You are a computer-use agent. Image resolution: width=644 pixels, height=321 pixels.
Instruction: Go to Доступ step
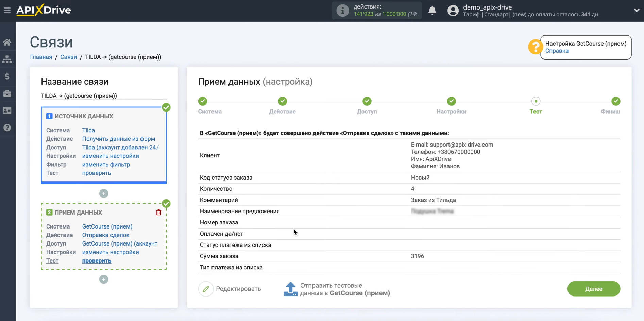pos(367,101)
